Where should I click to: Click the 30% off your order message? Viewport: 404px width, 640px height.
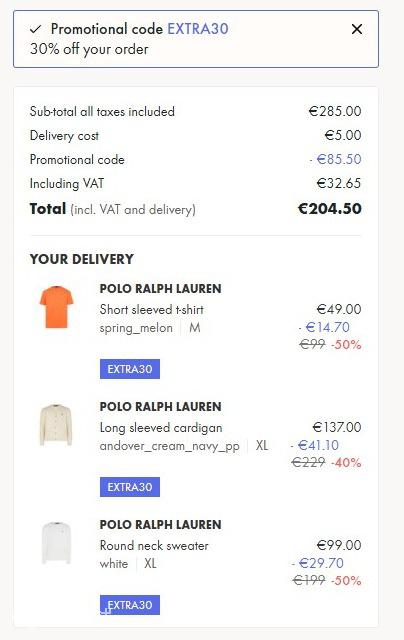click(89, 49)
